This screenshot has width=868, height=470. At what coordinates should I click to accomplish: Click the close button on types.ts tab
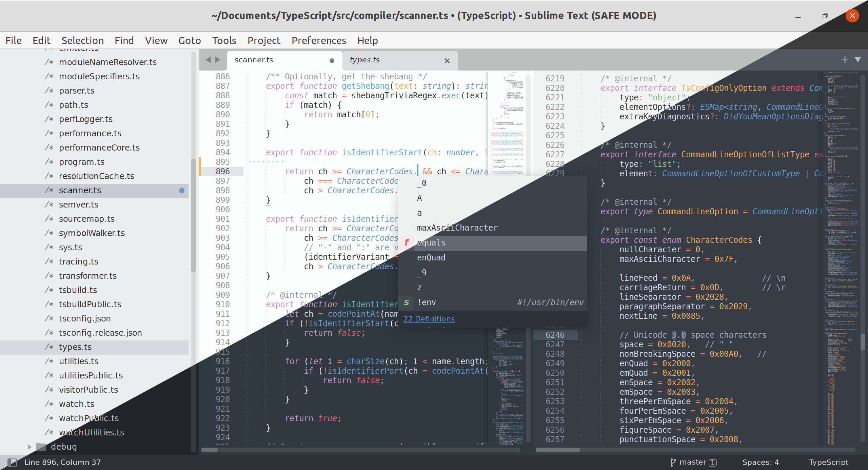(x=449, y=60)
